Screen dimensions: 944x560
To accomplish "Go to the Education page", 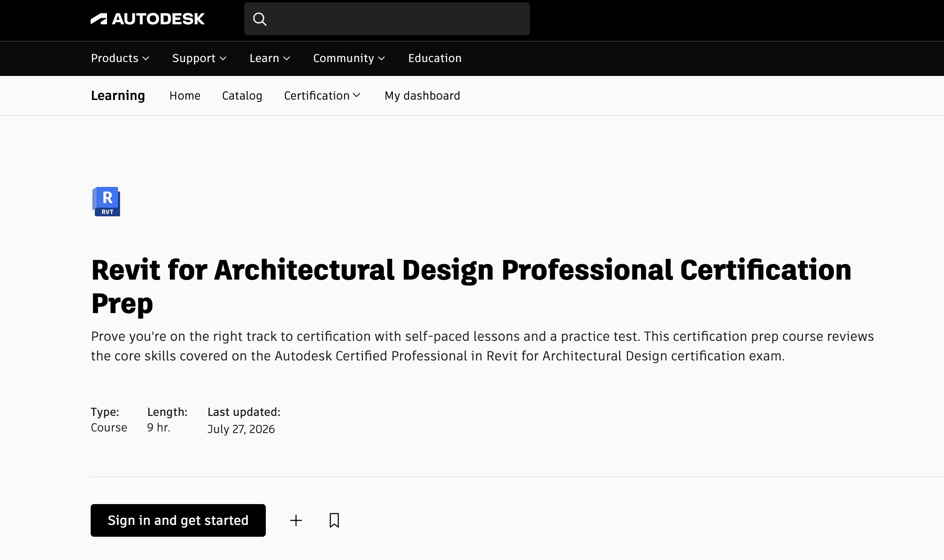I will pyautogui.click(x=435, y=58).
